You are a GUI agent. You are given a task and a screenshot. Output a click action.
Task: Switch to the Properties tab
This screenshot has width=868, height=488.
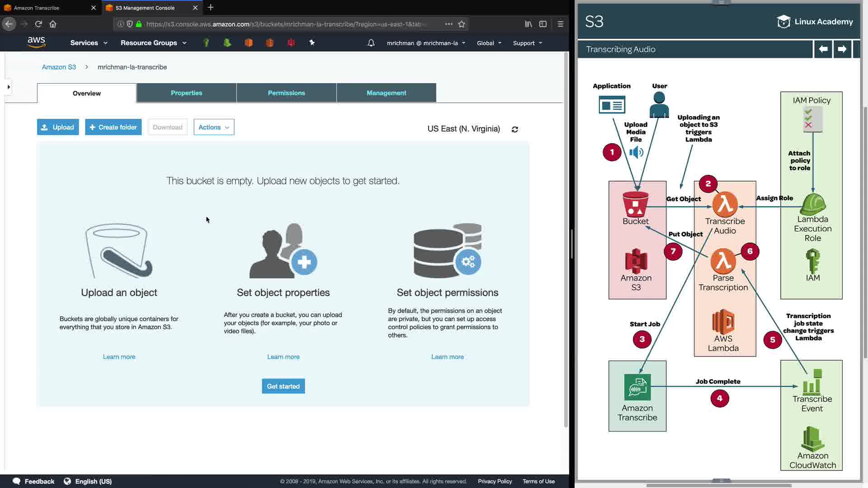click(x=186, y=93)
